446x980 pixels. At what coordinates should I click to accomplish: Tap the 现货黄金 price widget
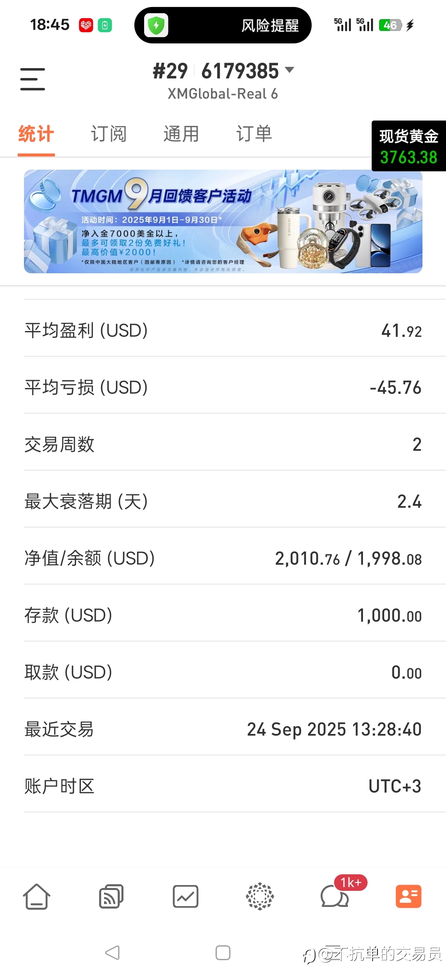point(408,146)
